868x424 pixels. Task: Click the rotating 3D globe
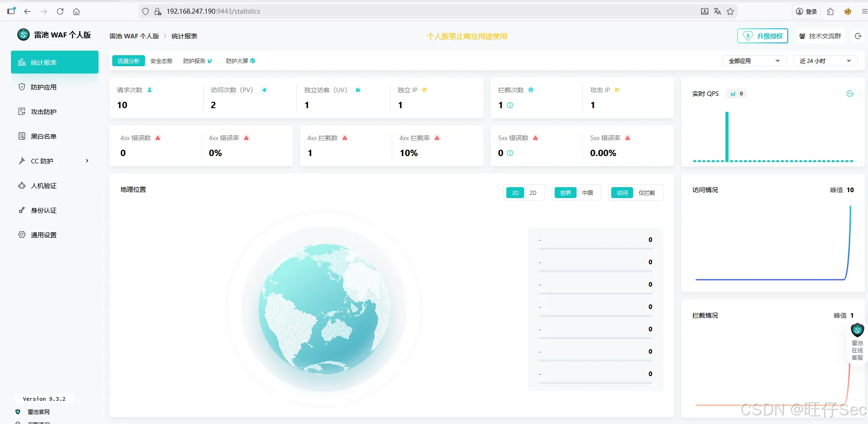pyautogui.click(x=324, y=309)
